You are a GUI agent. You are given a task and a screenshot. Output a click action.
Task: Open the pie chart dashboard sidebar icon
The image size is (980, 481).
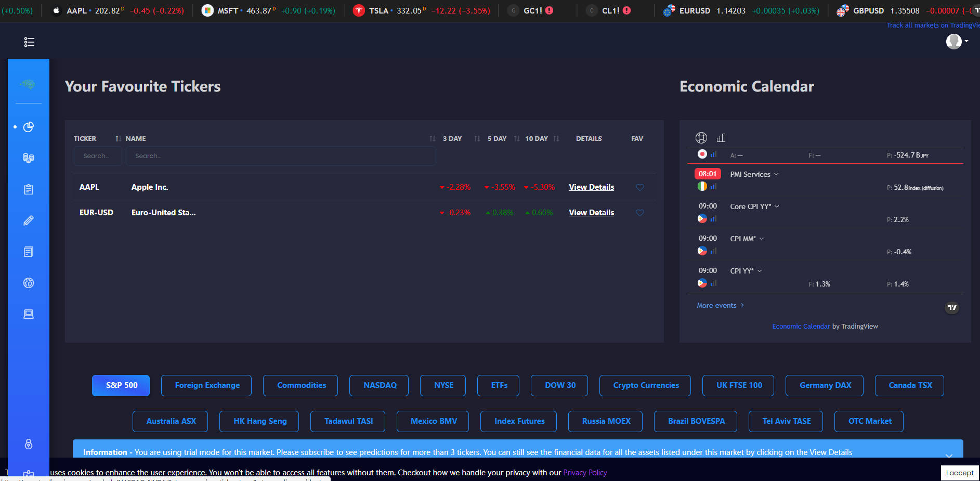point(29,127)
